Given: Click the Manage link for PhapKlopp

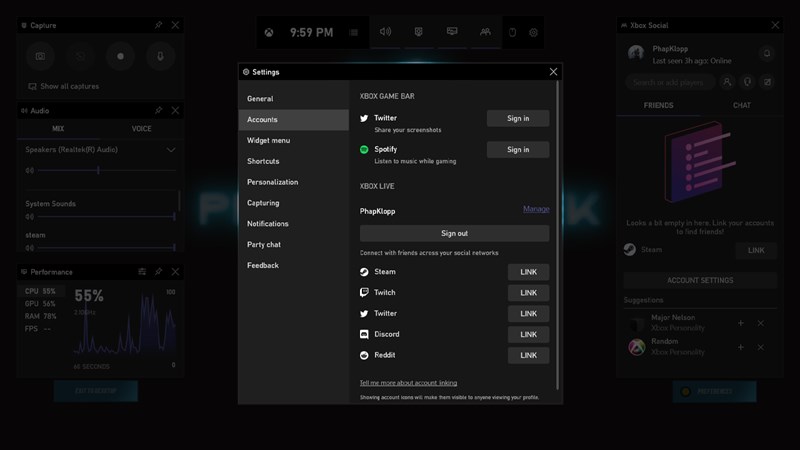Looking at the screenshot, I should pos(536,209).
